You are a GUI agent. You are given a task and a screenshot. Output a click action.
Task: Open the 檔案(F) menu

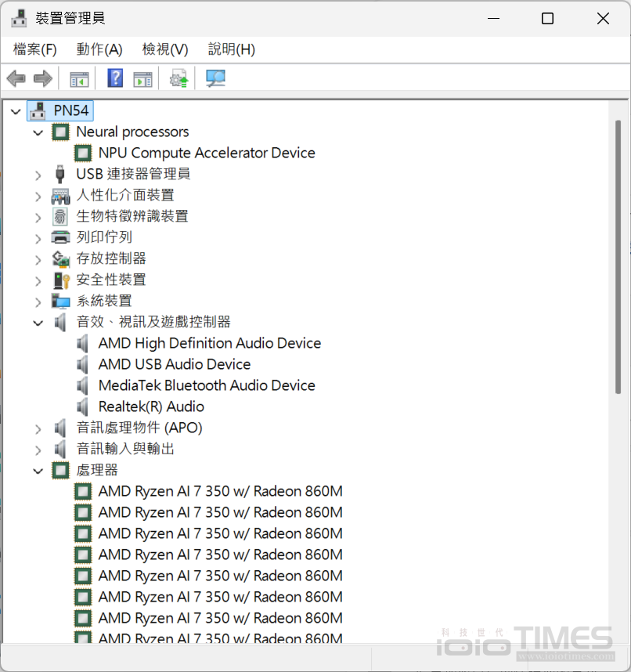[x=35, y=49]
